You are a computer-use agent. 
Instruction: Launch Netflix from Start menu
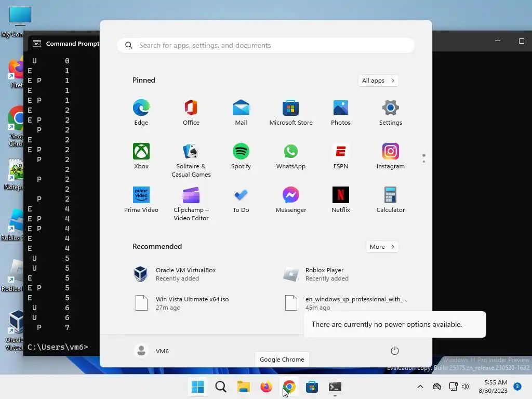pos(341,200)
